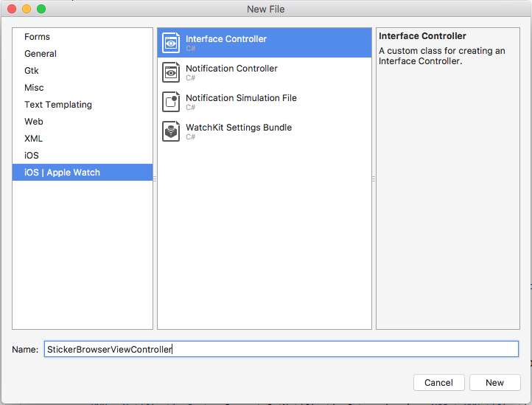532x405 pixels.
Task: Click the right pane splitter handle
Action: point(374,179)
